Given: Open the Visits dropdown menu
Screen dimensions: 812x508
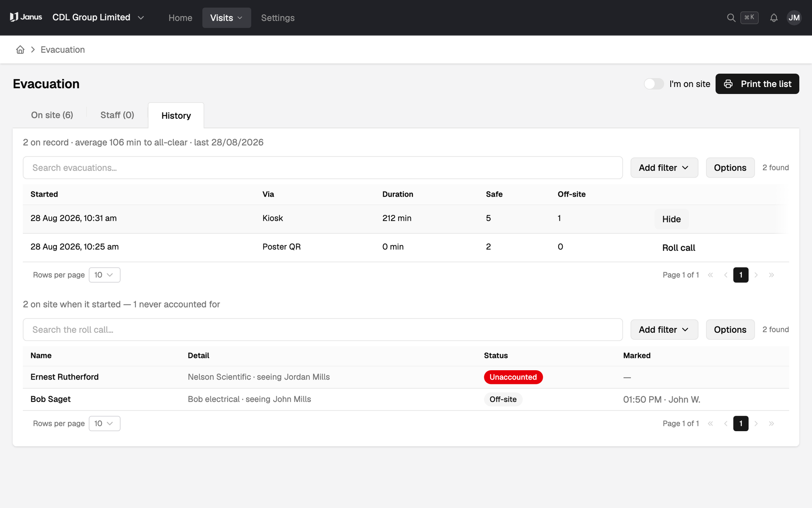Looking at the screenshot, I should pyautogui.click(x=227, y=18).
